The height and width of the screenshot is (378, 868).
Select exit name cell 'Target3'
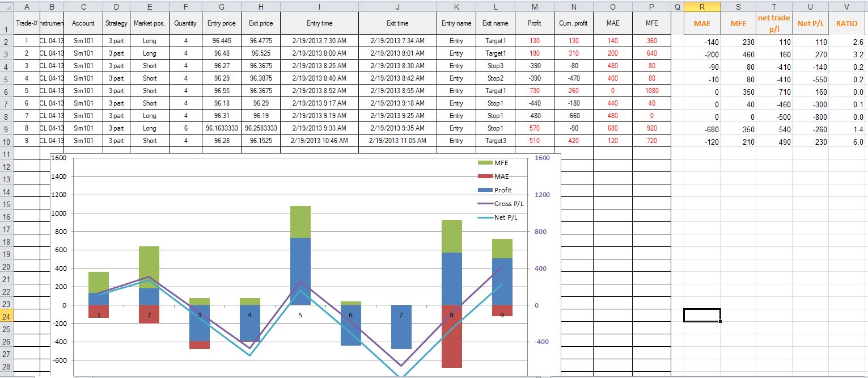pyautogui.click(x=496, y=140)
